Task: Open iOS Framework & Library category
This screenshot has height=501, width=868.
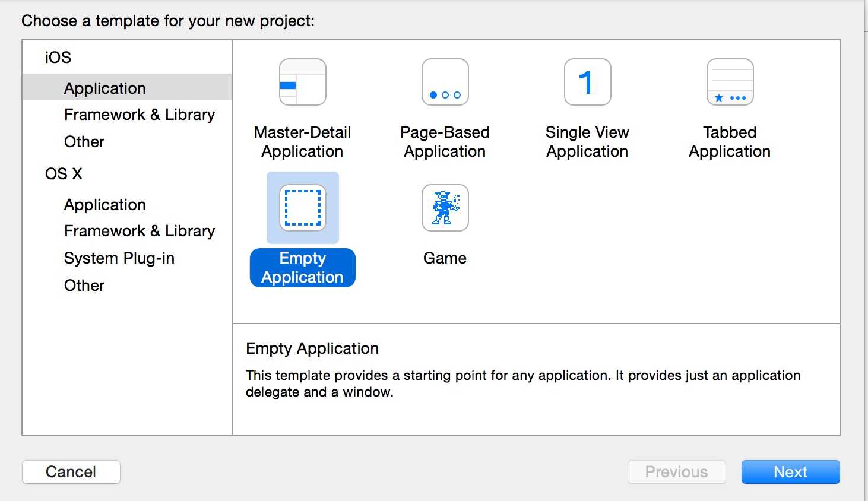Action: 140,114
